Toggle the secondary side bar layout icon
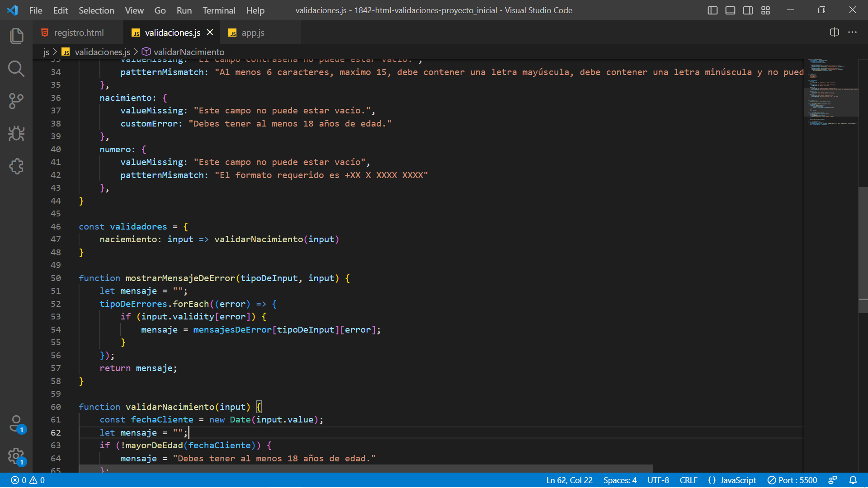 click(748, 10)
